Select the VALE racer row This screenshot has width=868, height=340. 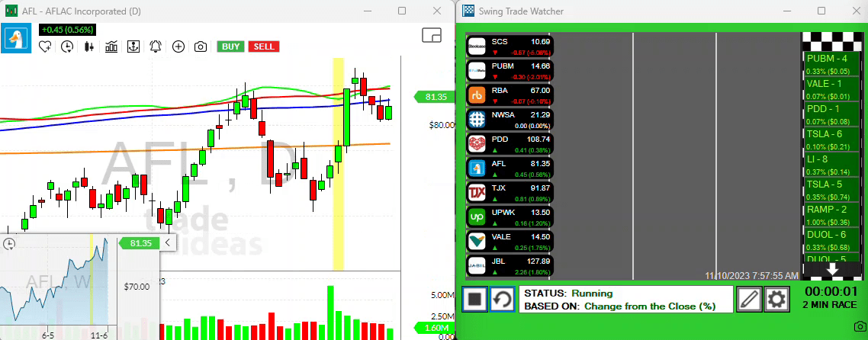(510, 242)
